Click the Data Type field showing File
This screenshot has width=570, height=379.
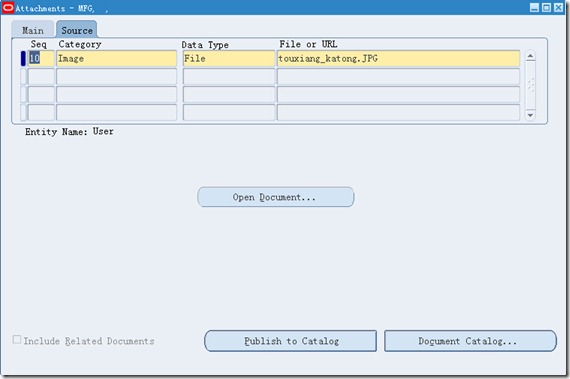pyautogui.click(x=229, y=59)
